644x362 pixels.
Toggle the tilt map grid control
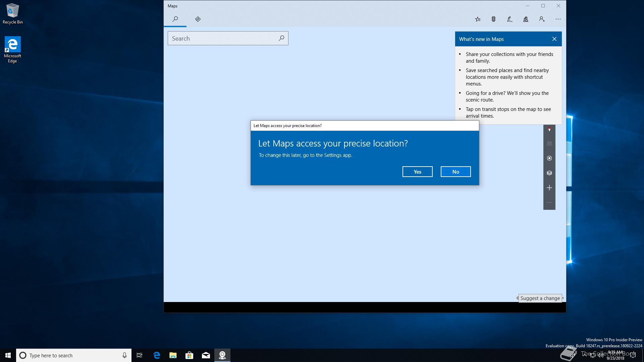pyautogui.click(x=549, y=143)
